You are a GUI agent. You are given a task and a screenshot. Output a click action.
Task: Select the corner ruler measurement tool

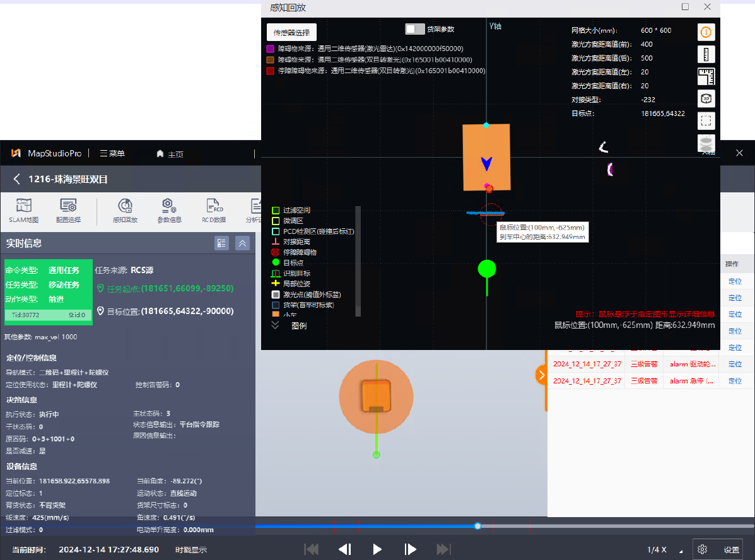[x=706, y=76]
